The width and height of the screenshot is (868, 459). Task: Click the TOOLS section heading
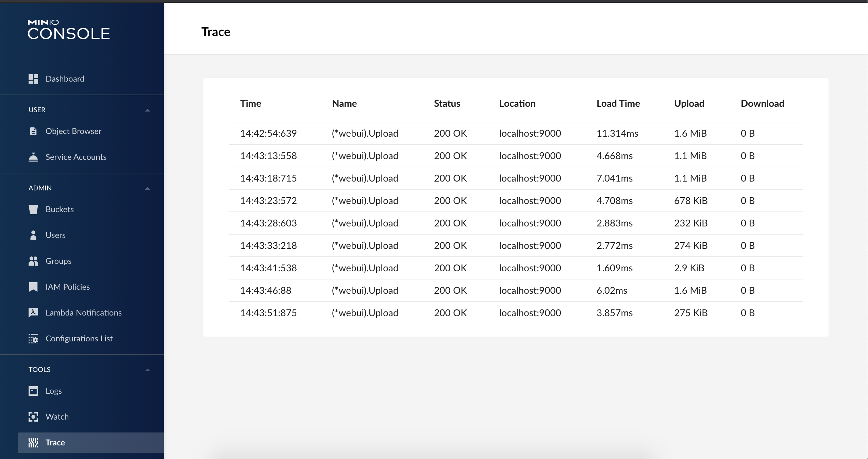click(x=39, y=370)
